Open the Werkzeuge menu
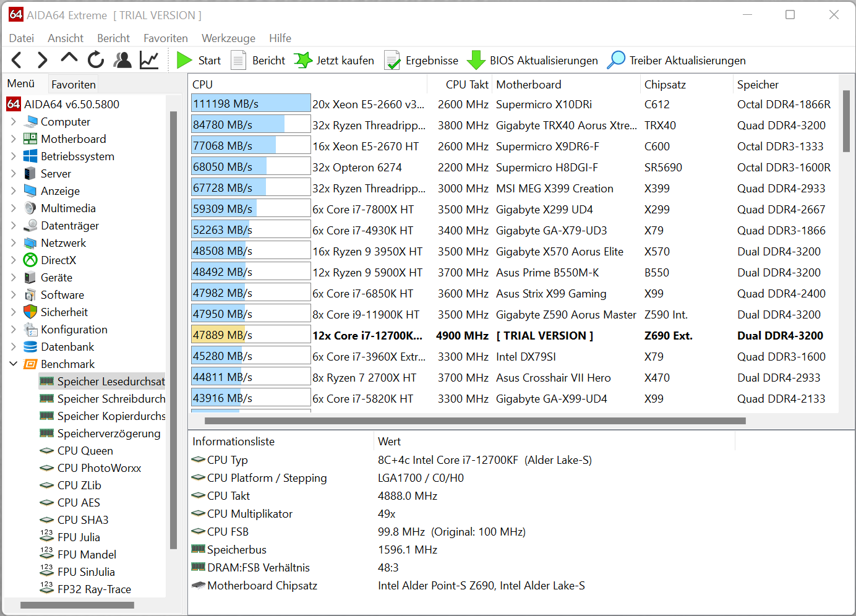Image resolution: width=856 pixels, height=616 pixels. (228, 38)
